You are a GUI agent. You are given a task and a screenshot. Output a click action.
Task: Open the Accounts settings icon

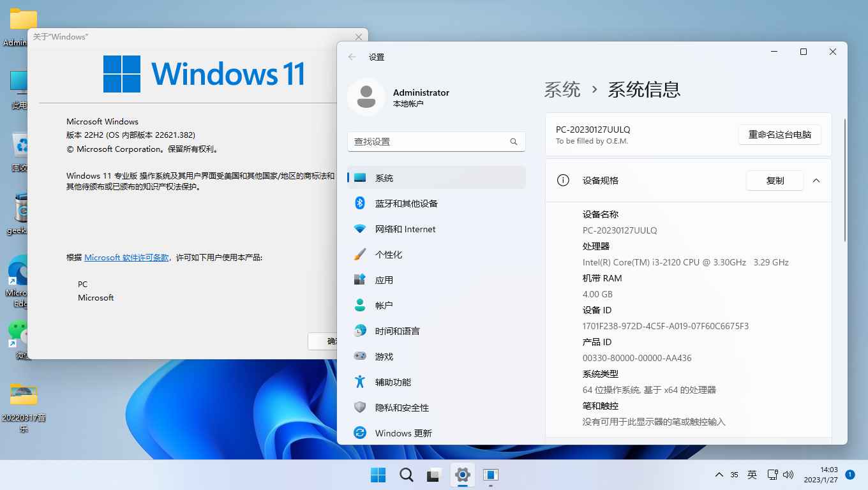(x=360, y=306)
